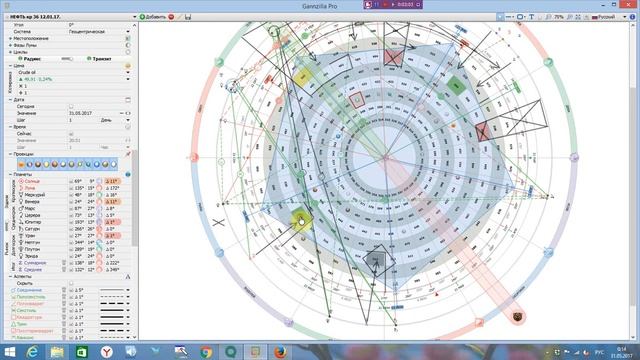The height and width of the screenshot is (360, 640).
Task: Open the price value dropdown
Action: (128, 79)
